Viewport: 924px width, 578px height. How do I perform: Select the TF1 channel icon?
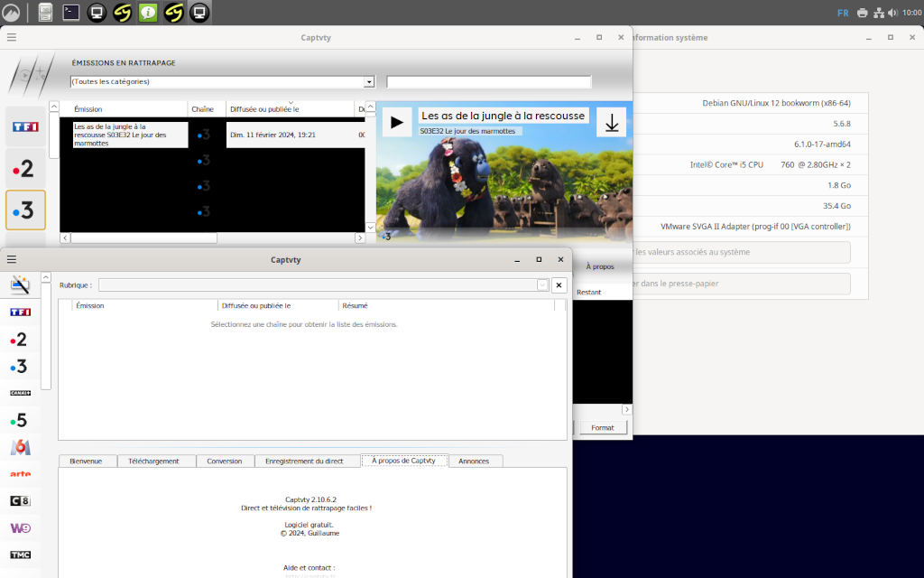tap(20, 312)
